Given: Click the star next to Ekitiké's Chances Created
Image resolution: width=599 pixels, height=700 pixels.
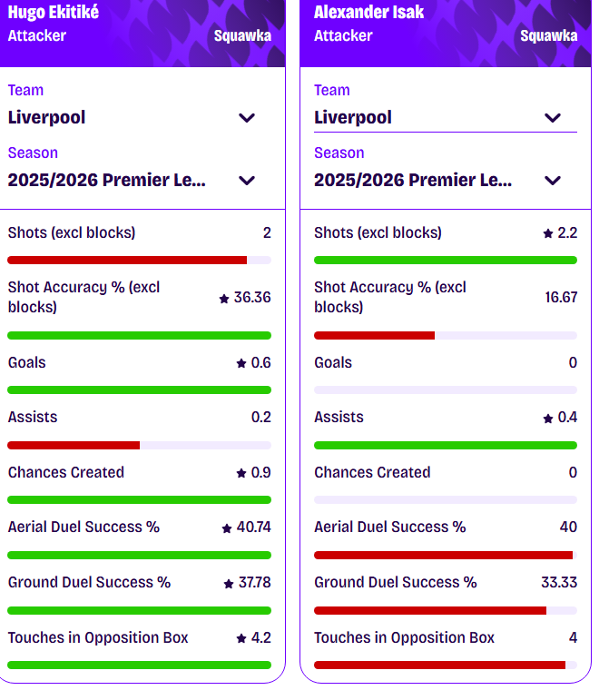Looking at the screenshot, I should pyautogui.click(x=241, y=473).
